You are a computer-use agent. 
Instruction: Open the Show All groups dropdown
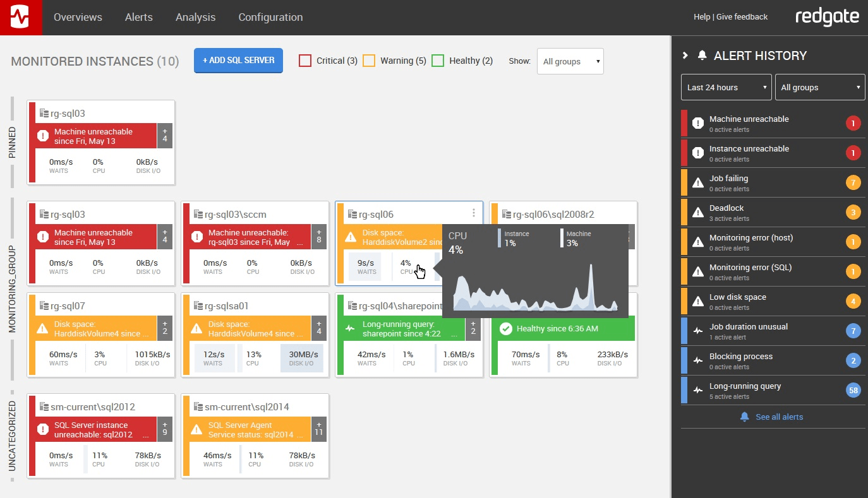coord(569,61)
